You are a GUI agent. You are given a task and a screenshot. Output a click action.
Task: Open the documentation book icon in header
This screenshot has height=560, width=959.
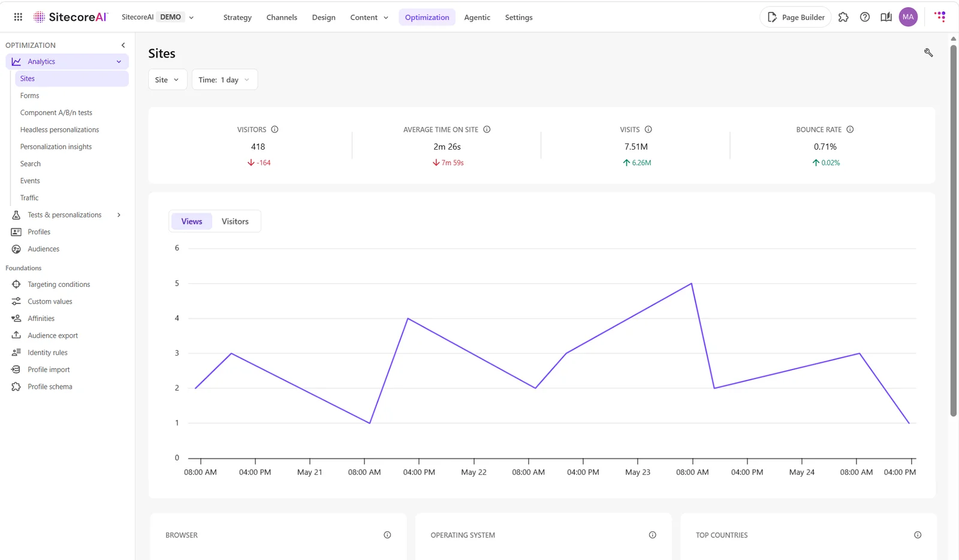[886, 17]
